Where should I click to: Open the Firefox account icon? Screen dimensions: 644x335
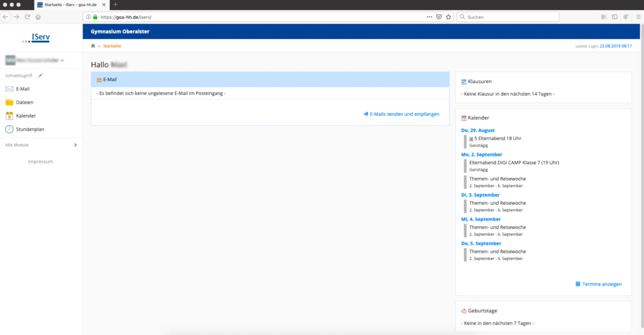coord(626,17)
